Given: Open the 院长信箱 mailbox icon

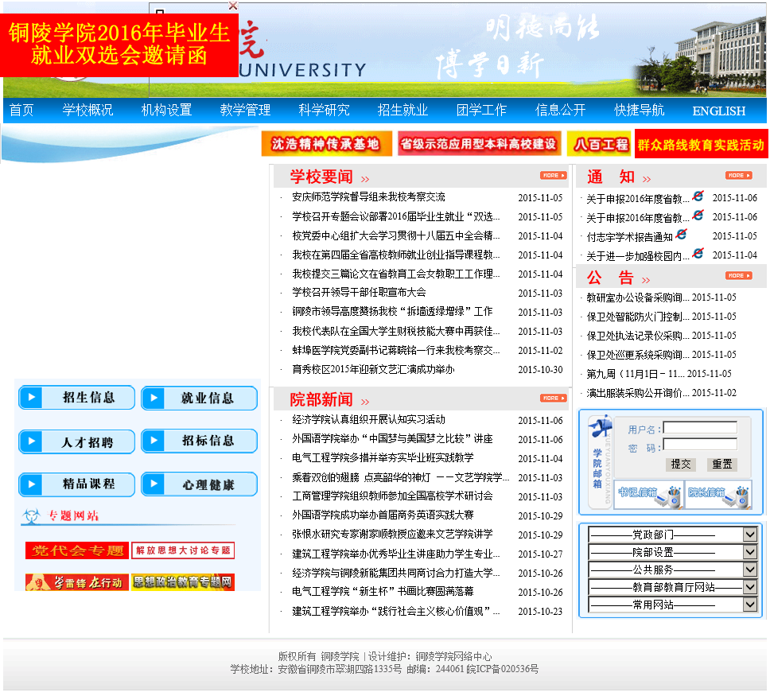Looking at the screenshot, I should pyautogui.click(x=718, y=495).
